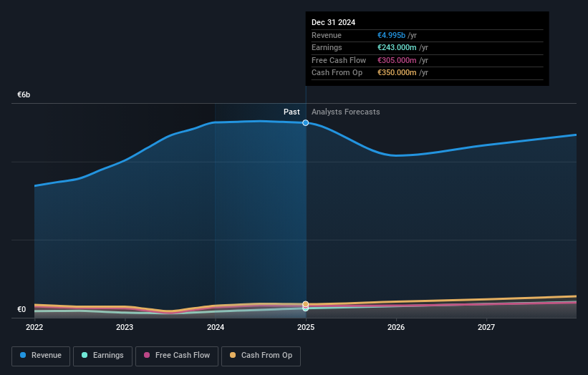Click the Cash From Op label in tooltip
This screenshot has height=375, width=588.
pos(337,73)
